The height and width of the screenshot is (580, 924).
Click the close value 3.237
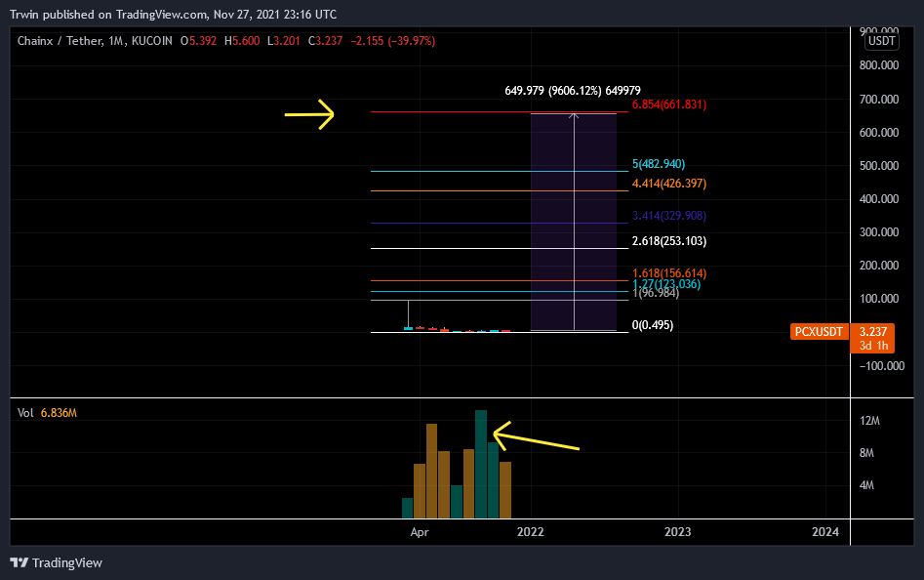pyautogui.click(x=329, y=41)
